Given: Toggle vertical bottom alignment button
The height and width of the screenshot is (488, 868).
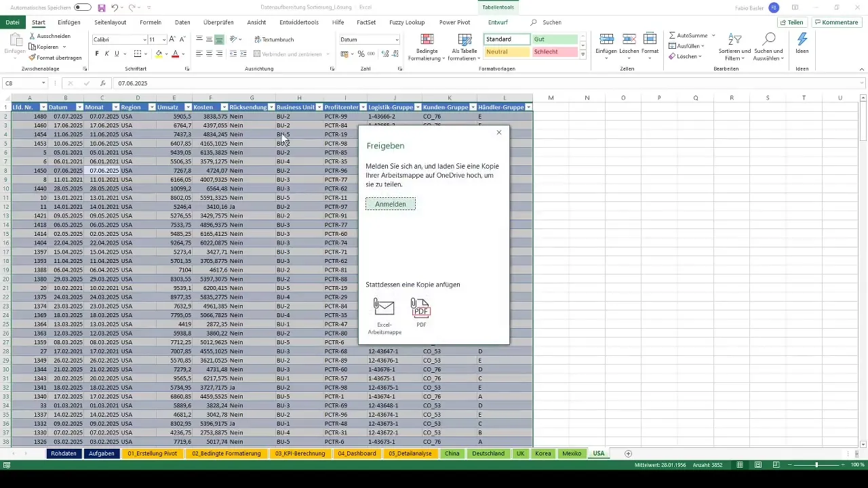Looking at the screenshot, I should 219,39.
